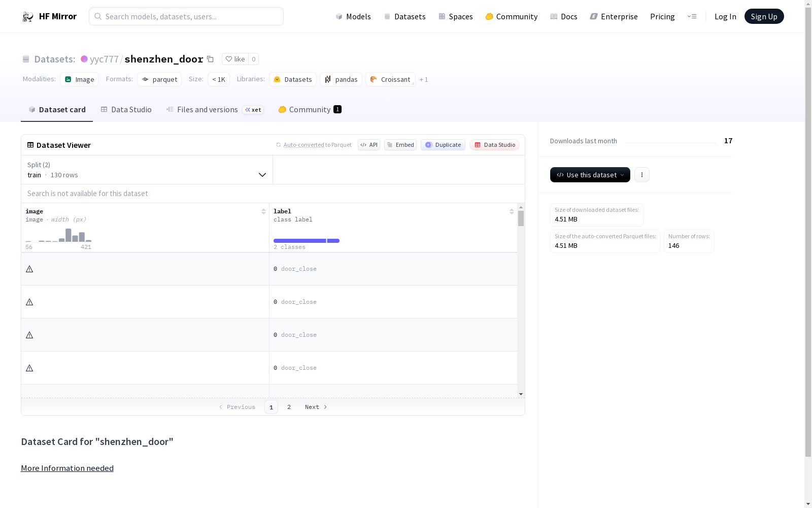Go to Spaces
The height and width of the screenshot is (508, 812).
coord(456,16)
